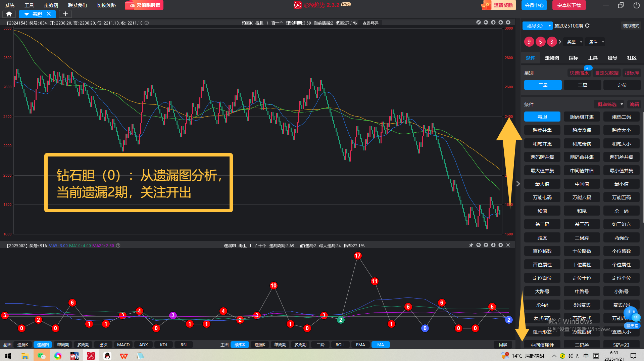644x361 pixels.
Task: Switch sub chart to KDJ
Action: pyautogui.click(x=163, y=345)
